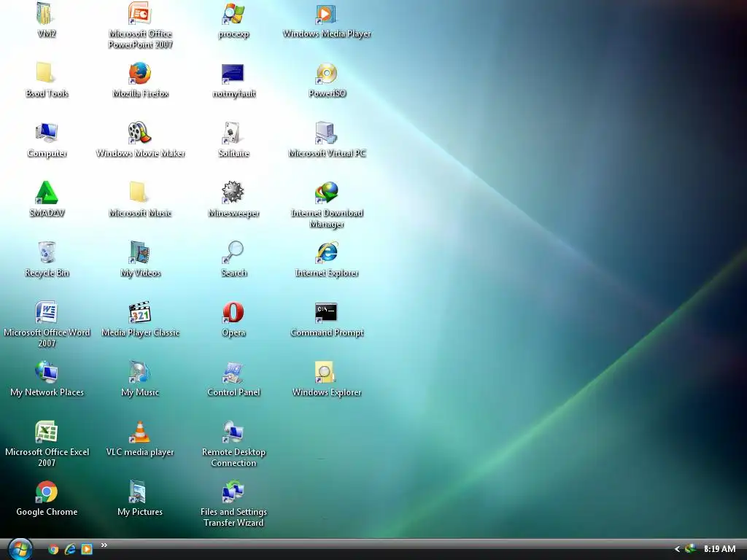
Task: Open Microsoft Virtual PC shortcut
Action: pyautogui.click(x=327, y=133)
